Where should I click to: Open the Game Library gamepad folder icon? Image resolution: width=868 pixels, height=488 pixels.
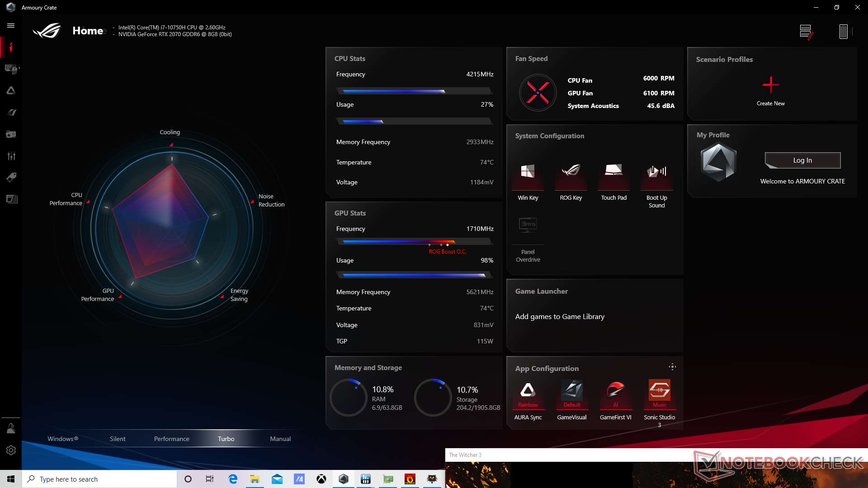tap(11, 134)
